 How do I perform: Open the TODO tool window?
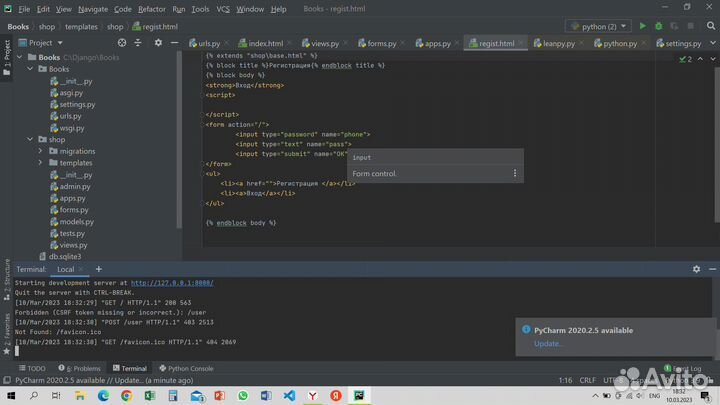point(32,368)
